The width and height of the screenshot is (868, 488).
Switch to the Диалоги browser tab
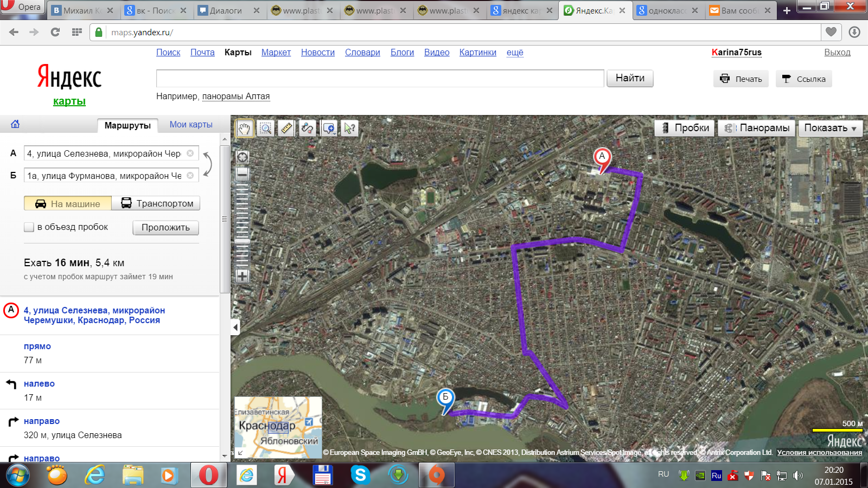[x=229, y=10]
